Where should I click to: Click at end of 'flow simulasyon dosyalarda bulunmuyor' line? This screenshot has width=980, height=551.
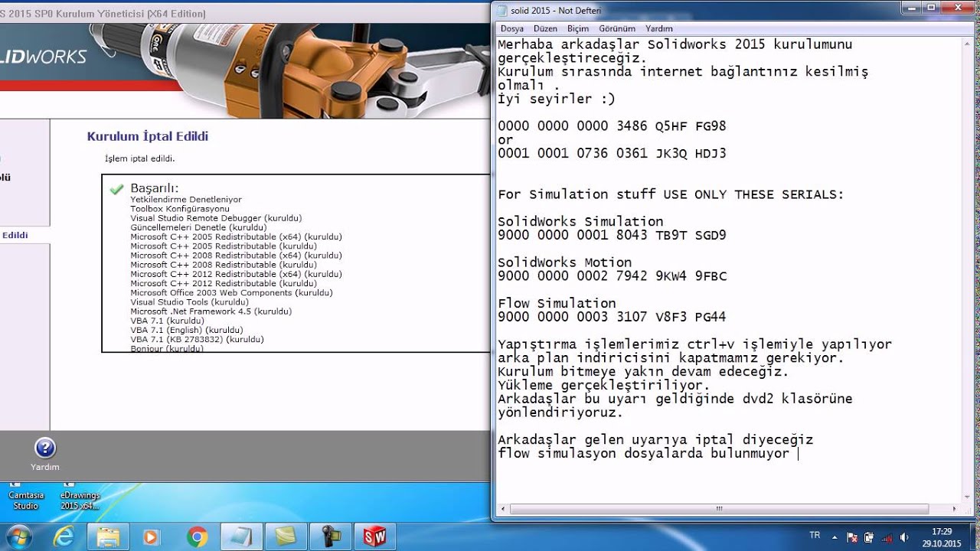tap(797, 454)
